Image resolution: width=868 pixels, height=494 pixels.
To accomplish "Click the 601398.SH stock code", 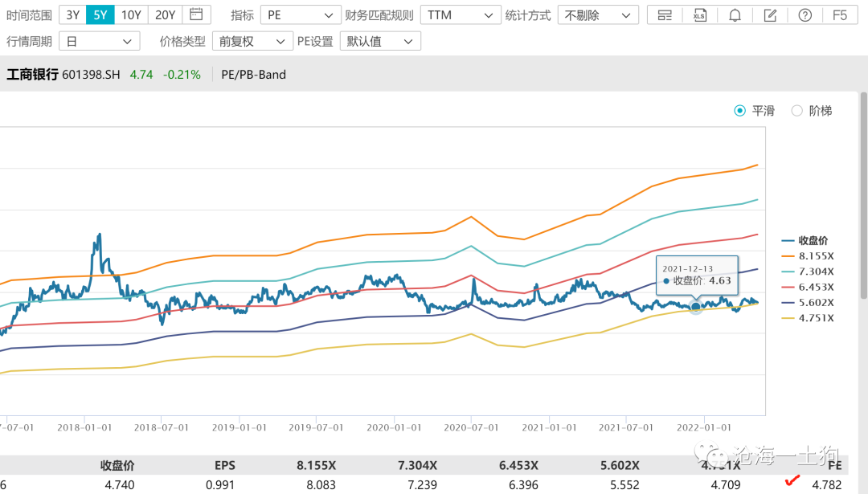I will pos(91,75).
